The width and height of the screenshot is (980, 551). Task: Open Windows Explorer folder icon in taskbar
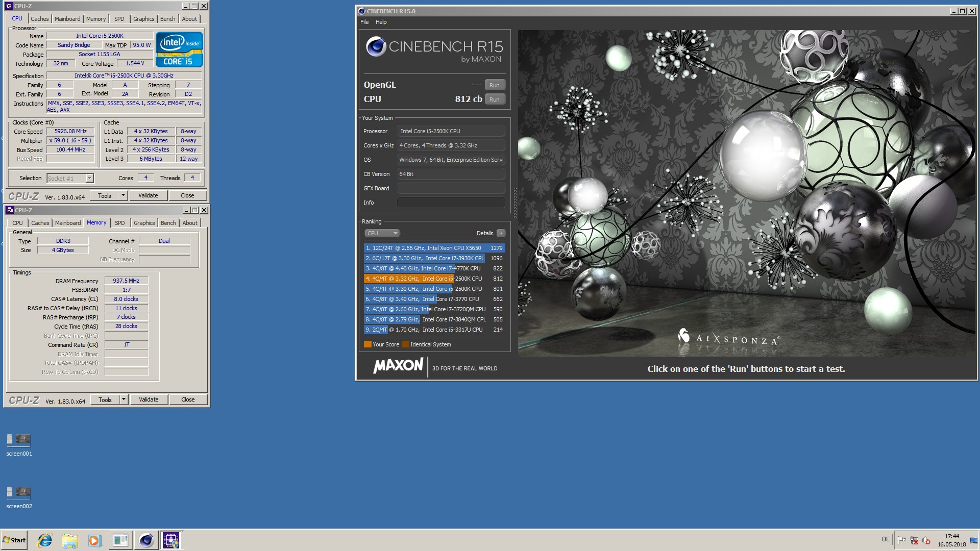[x=70, y=540]
